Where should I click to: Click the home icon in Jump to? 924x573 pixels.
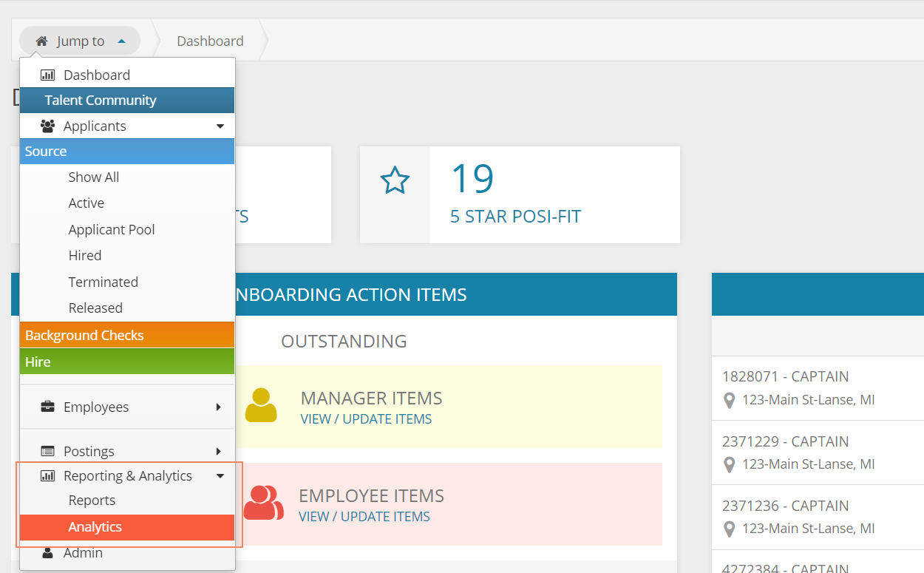pyautogui.click(x=41, y=41)
